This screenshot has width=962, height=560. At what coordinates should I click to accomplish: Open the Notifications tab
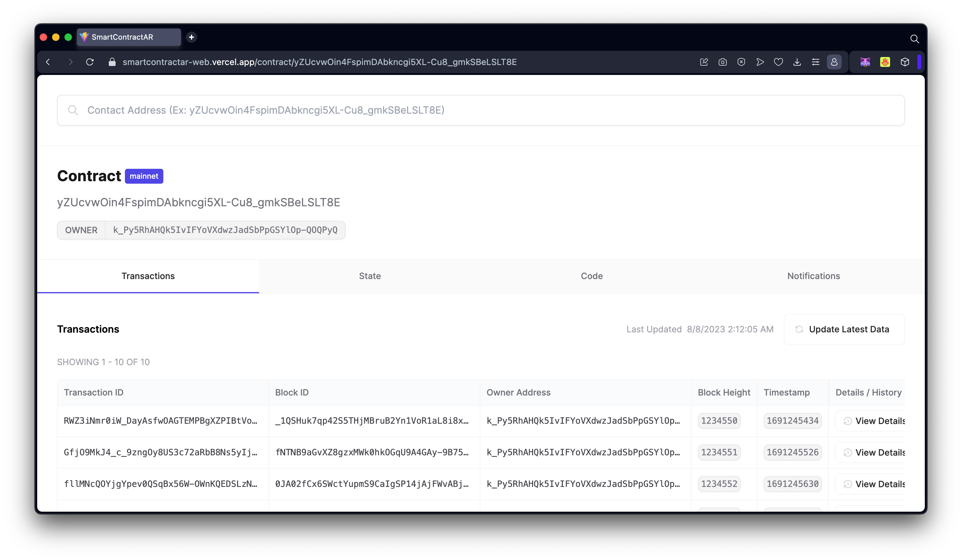tap(814, 276)
